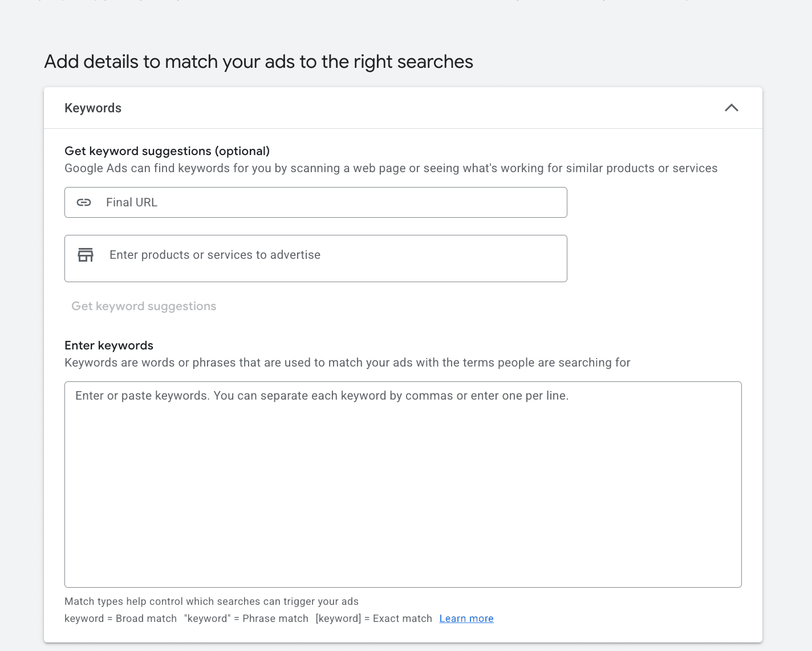Click the 'Enter keywords' section heading

coord(109,345)
